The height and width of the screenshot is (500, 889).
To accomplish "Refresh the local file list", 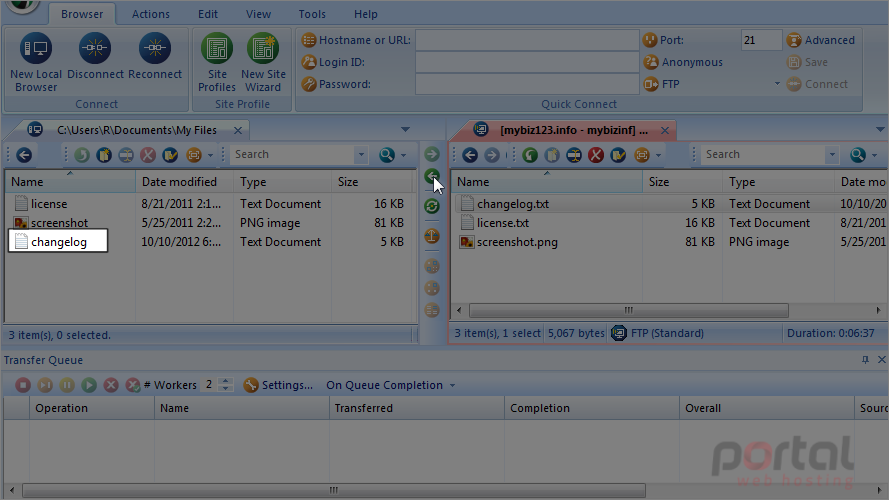I will 82,155.
